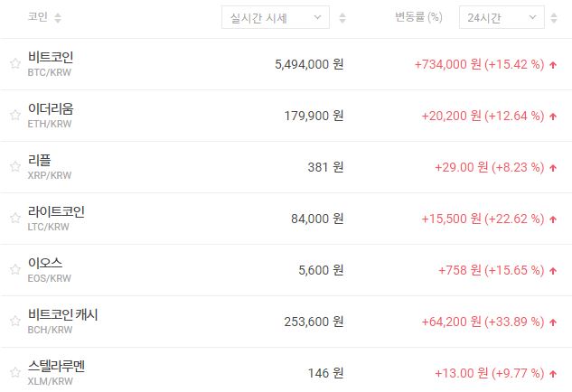Click the 변동률 (%) column header
Image resolution: width=572 pixels, height=392 pixels.
coord(418,17)
